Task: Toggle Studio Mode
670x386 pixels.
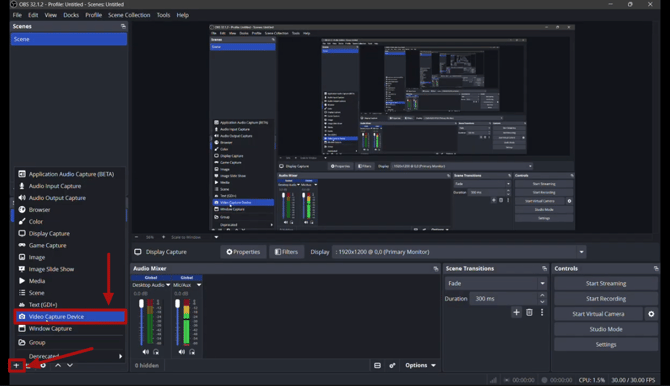Action: coord(606,329)
